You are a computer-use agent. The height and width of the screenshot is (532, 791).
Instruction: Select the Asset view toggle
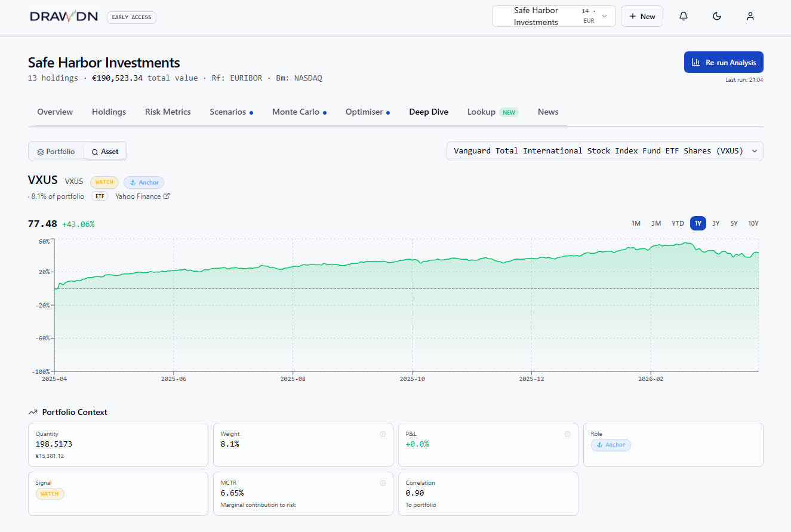[x=105, y=152]
